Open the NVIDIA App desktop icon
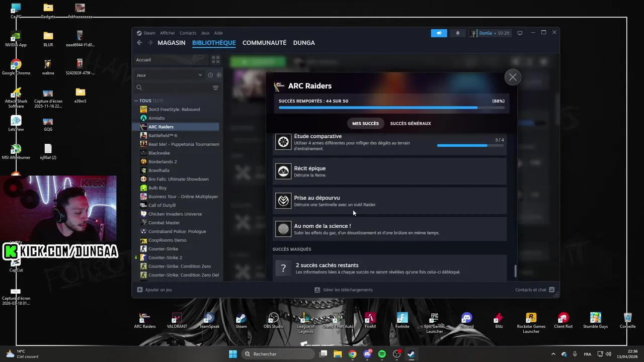 tap(16, 38)
